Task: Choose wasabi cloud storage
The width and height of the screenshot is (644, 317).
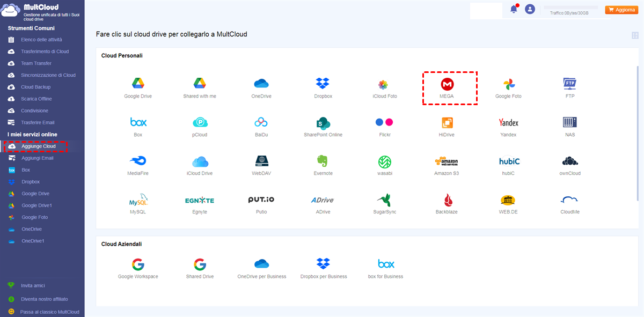Action: (x=384, y=161)
